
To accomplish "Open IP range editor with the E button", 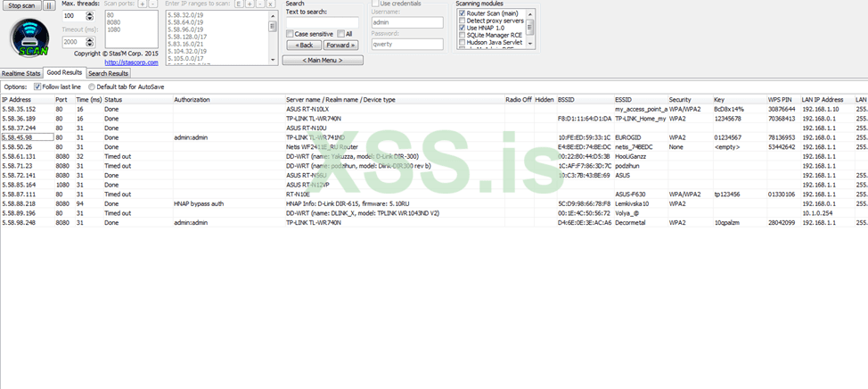I will click(x=239, y=4).
